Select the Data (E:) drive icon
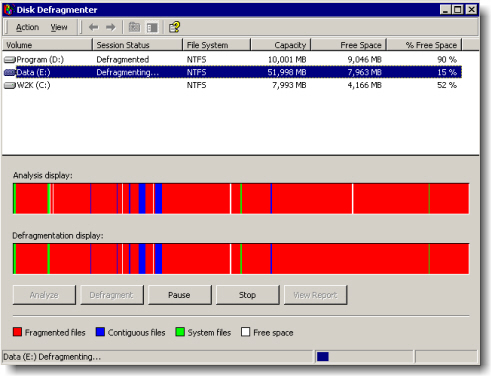This screenshot has width=491, height=376. 10,72
